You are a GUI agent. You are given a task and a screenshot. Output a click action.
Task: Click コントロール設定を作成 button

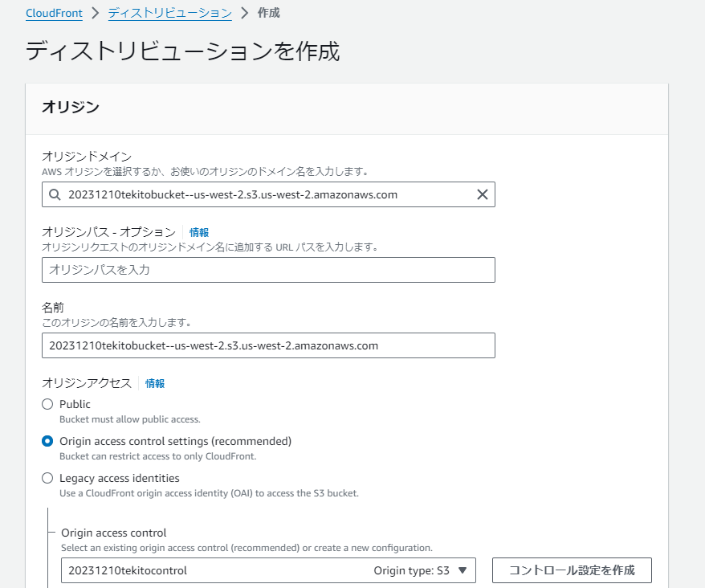[x=572, y=570]
